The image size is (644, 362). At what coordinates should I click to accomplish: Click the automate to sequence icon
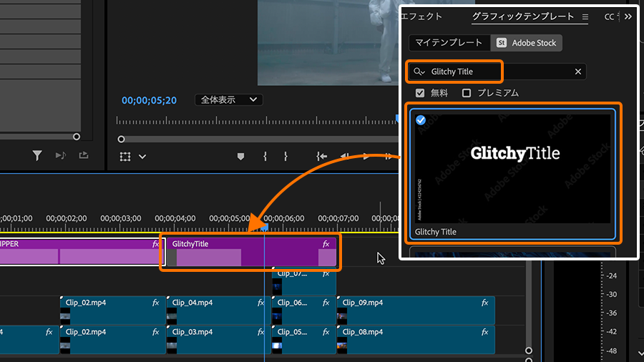pyautogui.click(x=61, y=155)
